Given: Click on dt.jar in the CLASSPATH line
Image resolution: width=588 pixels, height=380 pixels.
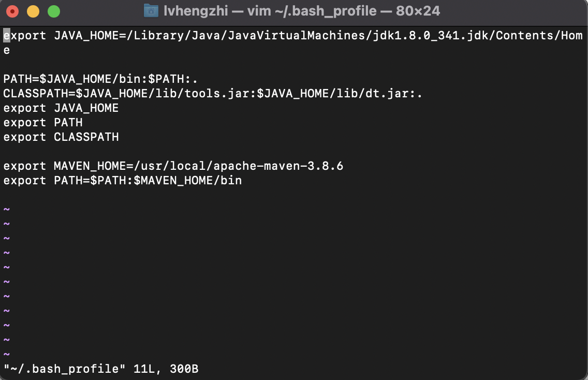Looking at the screenshot, I should [387, 93].
